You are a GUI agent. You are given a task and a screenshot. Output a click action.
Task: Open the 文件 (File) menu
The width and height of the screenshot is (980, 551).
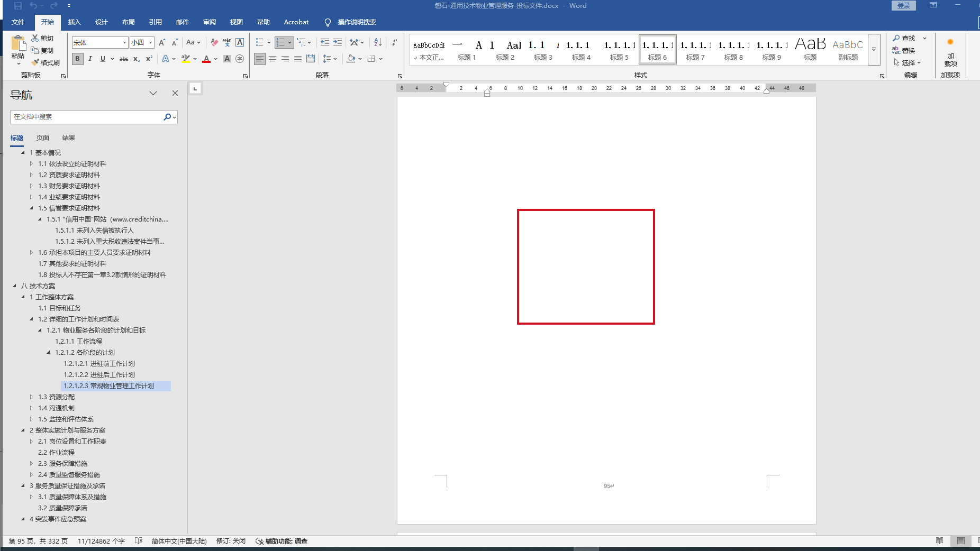click(18, 22)
